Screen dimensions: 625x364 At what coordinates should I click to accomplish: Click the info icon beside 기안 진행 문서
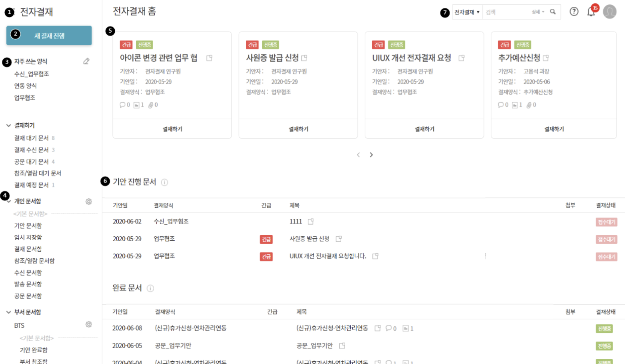point(164,182)
